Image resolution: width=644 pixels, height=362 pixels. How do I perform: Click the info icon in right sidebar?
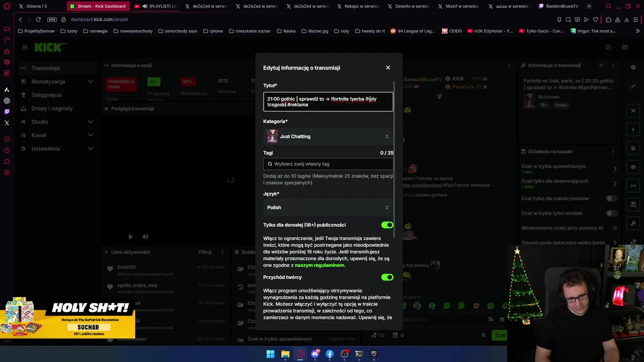point(633,67)
